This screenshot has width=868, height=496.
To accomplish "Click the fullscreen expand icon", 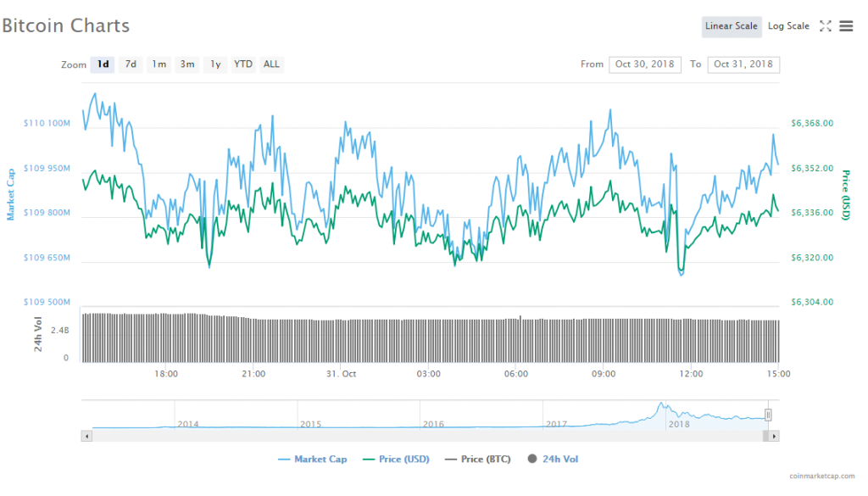I will pos(826,26).
